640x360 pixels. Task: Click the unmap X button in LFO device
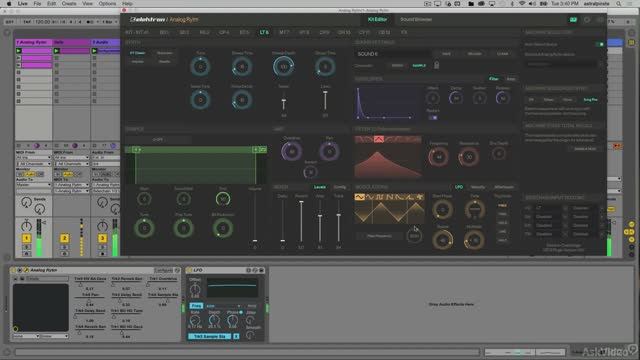tap(236, 336)
